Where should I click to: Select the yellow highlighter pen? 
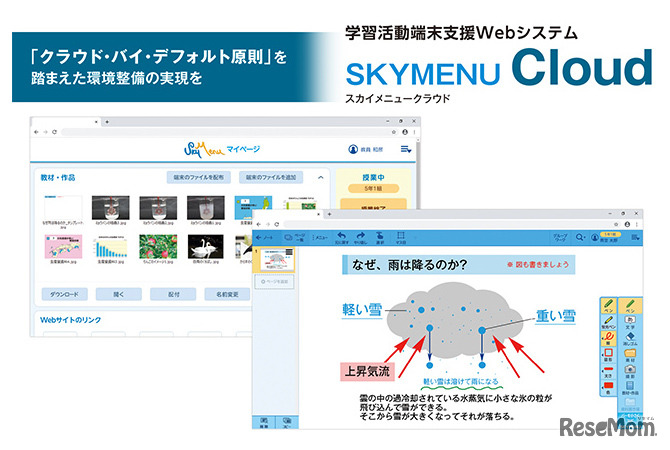[608, 322]
